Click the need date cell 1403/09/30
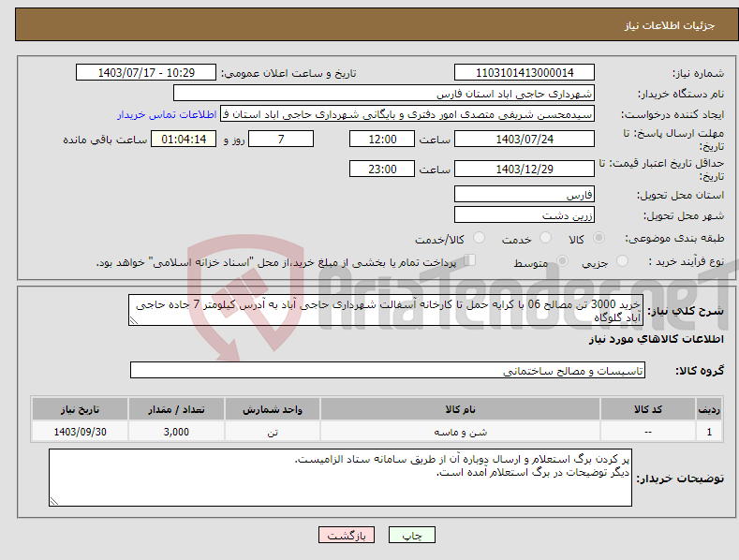 coord(81,432)
